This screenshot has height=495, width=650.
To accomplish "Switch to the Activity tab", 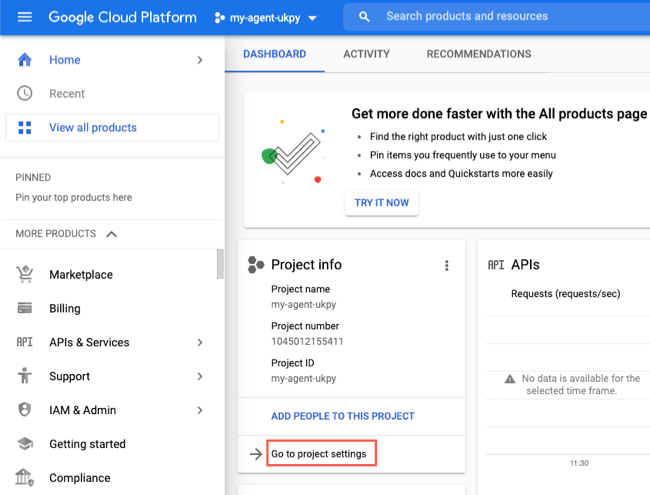I will (x=366, y=54).
